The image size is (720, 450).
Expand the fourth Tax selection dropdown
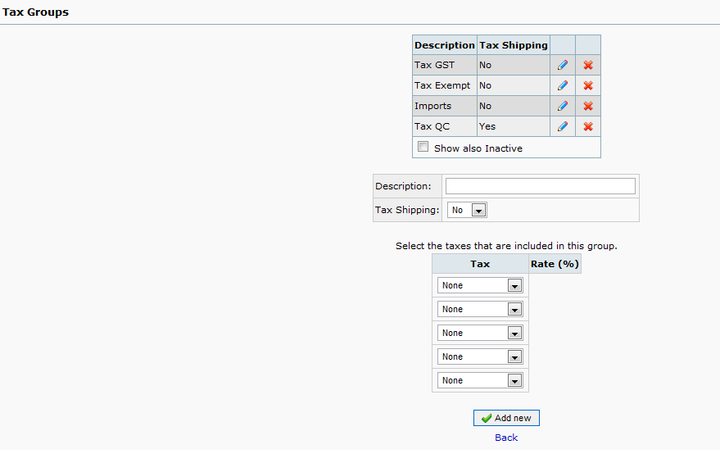pos(480,357)
